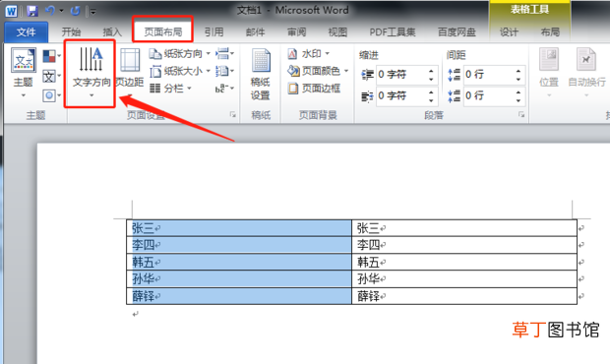The width and height of the screenshot is (610, 364).
Task: Open the 邮件 tab
Action: point(255,32)
